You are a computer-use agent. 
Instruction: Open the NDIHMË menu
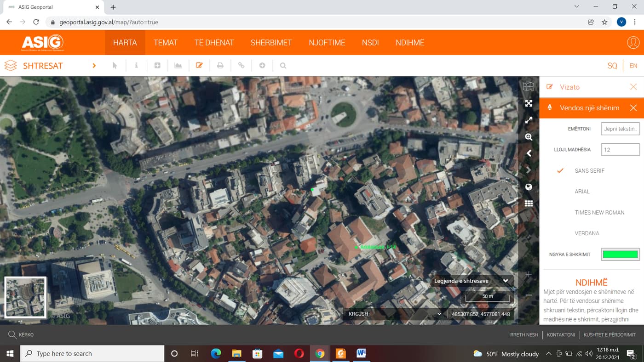coord(410,43)
